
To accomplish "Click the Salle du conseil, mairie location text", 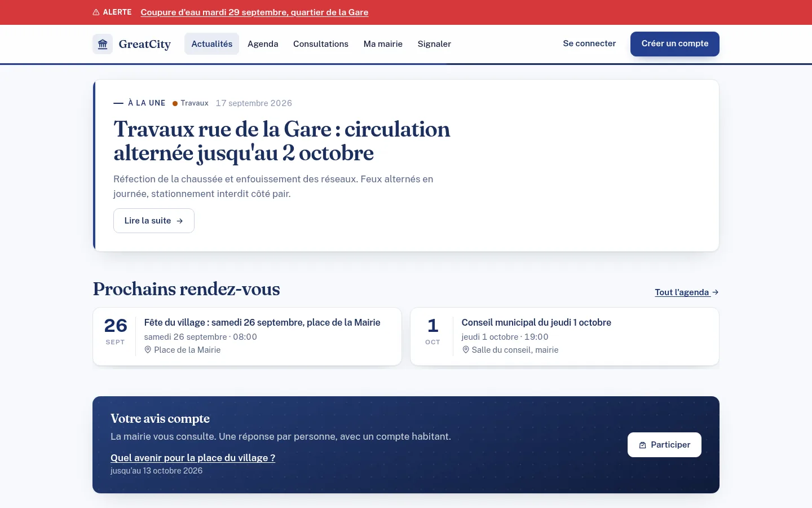I will (515, 350).
